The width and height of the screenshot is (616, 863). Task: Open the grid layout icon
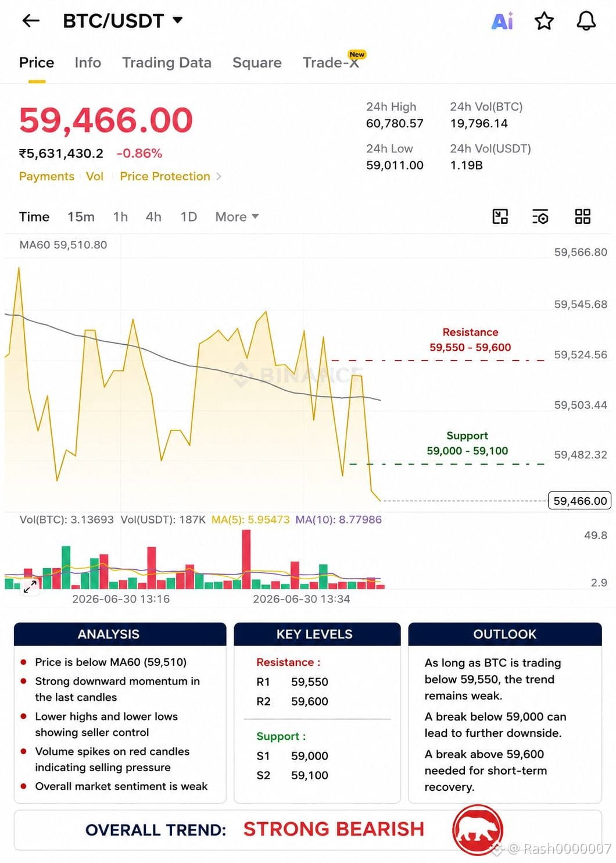point(582,217)
